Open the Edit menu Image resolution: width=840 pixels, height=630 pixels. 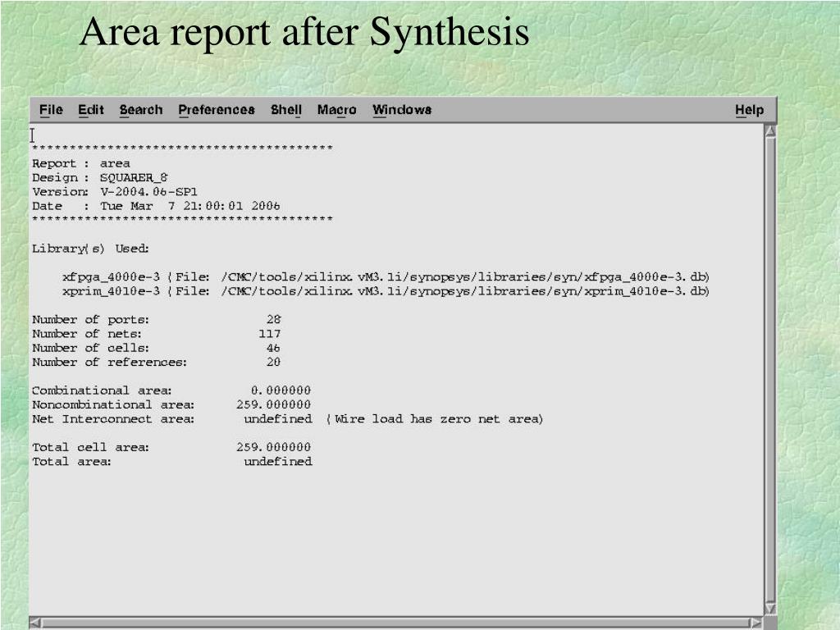(x=91, y=110)
